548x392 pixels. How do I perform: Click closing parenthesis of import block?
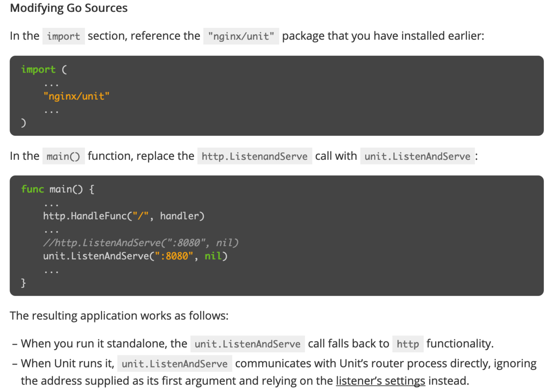point(24,123)
